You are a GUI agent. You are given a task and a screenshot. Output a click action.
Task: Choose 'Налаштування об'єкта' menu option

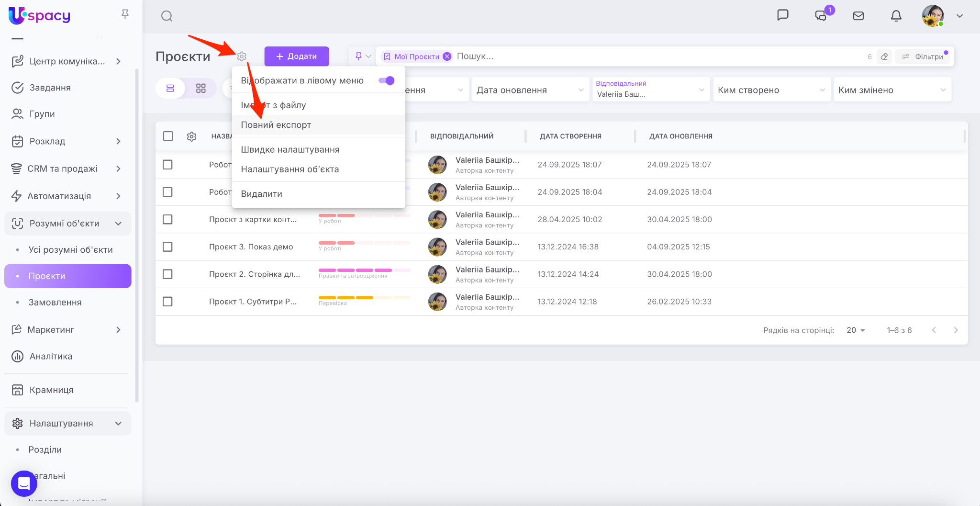290,169
